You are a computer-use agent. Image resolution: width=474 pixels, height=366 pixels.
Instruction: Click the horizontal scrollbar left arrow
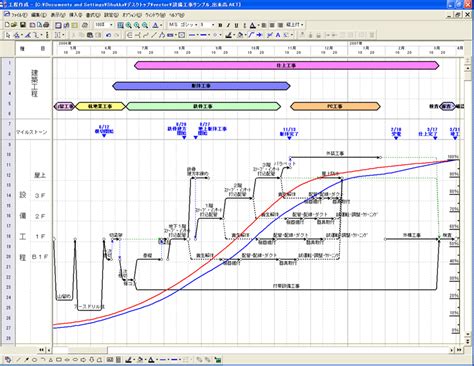click(x=49, y=350)
